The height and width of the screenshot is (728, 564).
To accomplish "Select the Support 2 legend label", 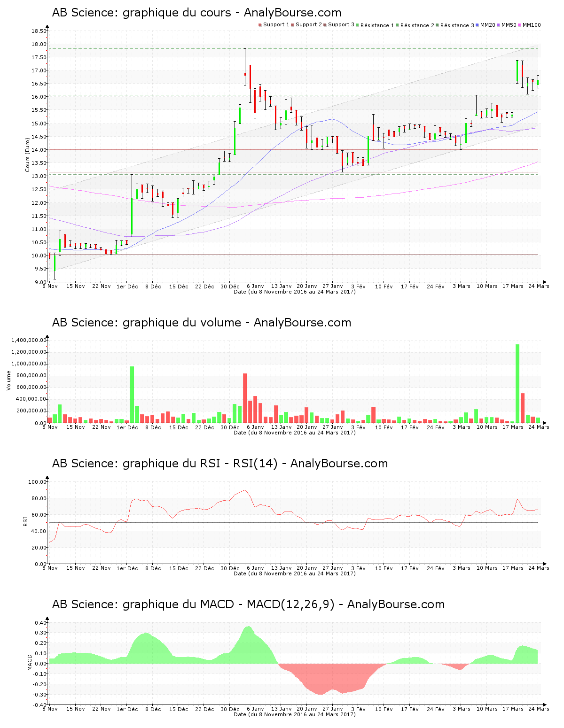I will coord(309,25).
